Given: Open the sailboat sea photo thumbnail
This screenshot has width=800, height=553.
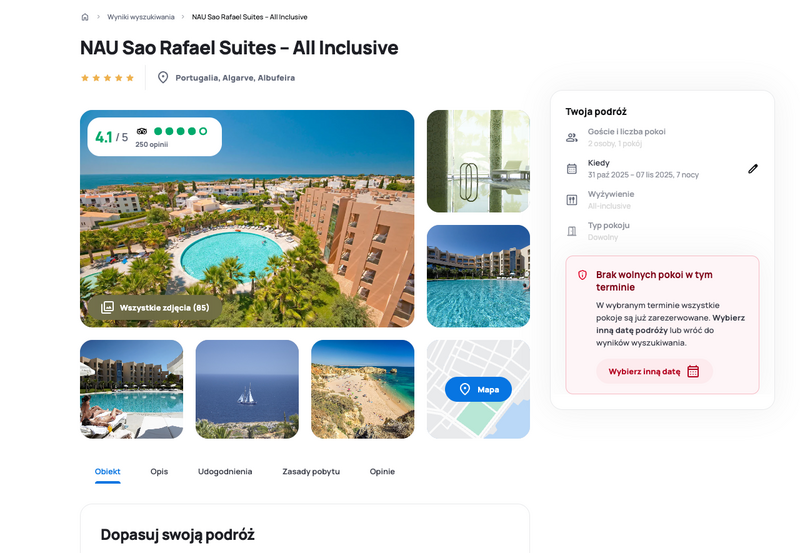Looking at the screenshot, I should 247,389.
